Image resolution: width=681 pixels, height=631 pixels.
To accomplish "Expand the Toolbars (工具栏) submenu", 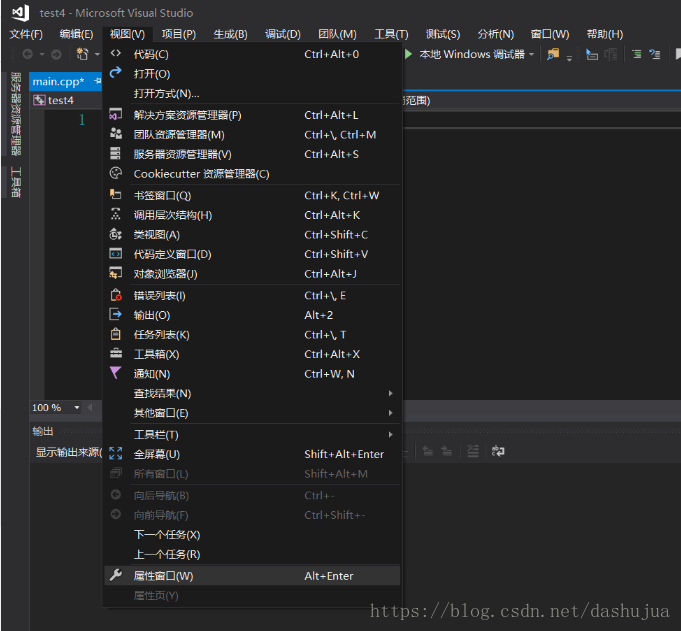I will coord(390,434).
